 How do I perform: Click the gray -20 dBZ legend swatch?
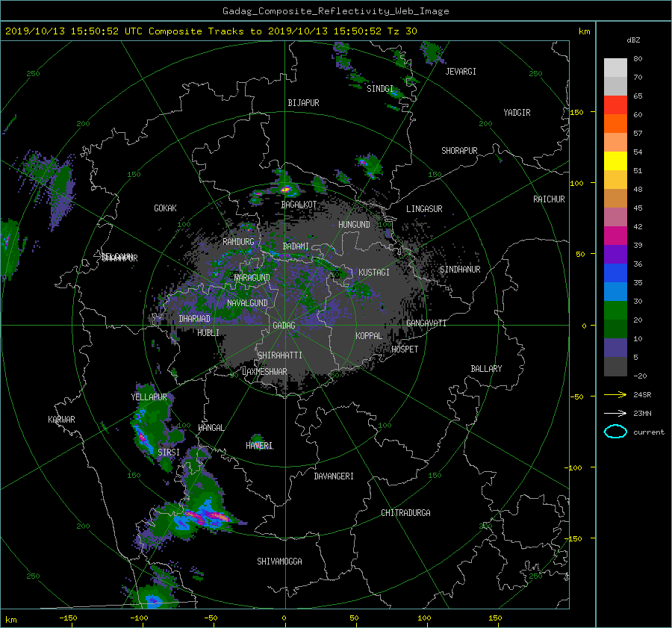point(615,367)
